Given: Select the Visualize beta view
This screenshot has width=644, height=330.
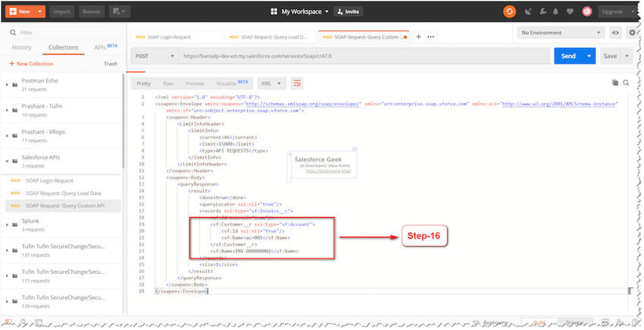Looking at the screenshot, I should click(232, 83).
